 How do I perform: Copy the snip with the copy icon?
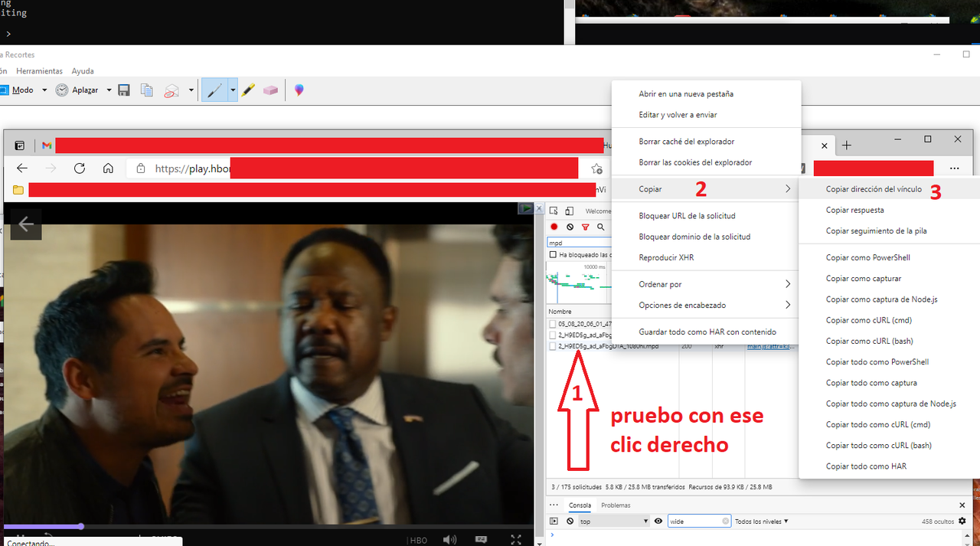147,90
